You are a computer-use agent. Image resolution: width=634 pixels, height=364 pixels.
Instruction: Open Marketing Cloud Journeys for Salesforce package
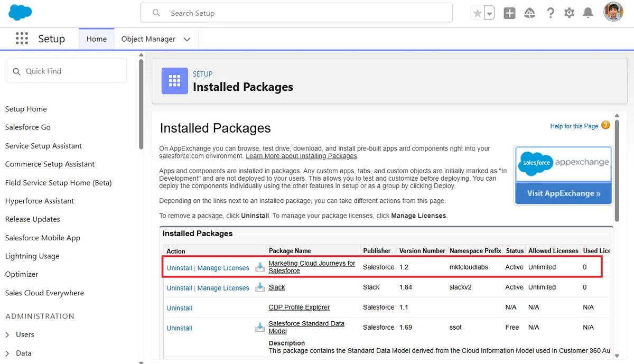click(312, 267)
